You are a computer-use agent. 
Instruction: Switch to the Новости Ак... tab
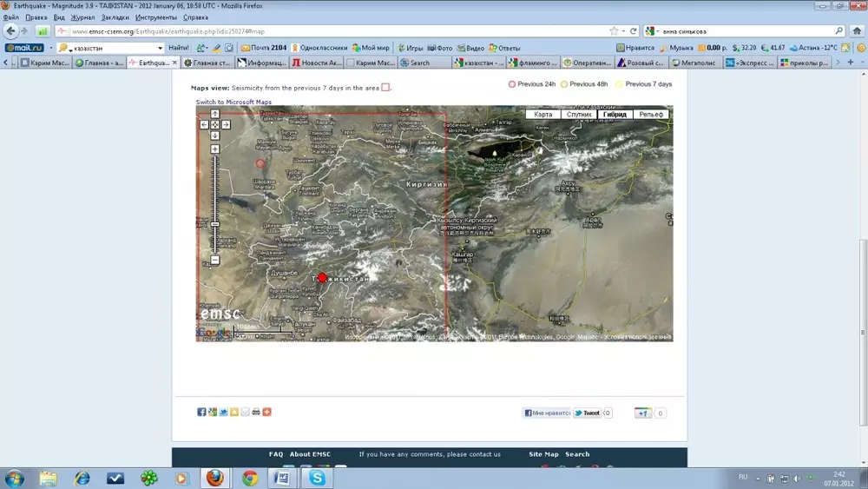pyautogui.click(x=317, y=63)
